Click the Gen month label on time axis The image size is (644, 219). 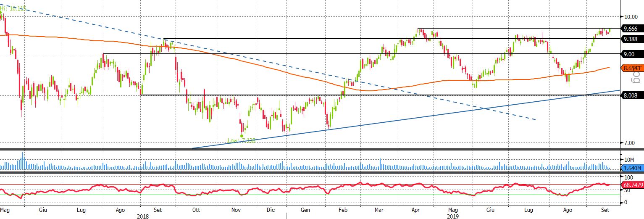[x=306, y=209]
